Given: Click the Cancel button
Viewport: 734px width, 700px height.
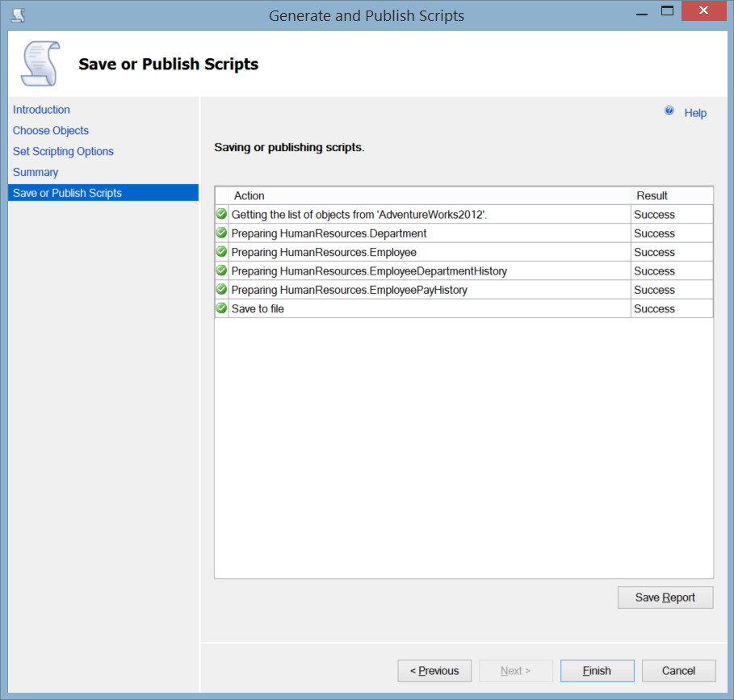Looking at the screenshot, I should (x=678, y=671).
